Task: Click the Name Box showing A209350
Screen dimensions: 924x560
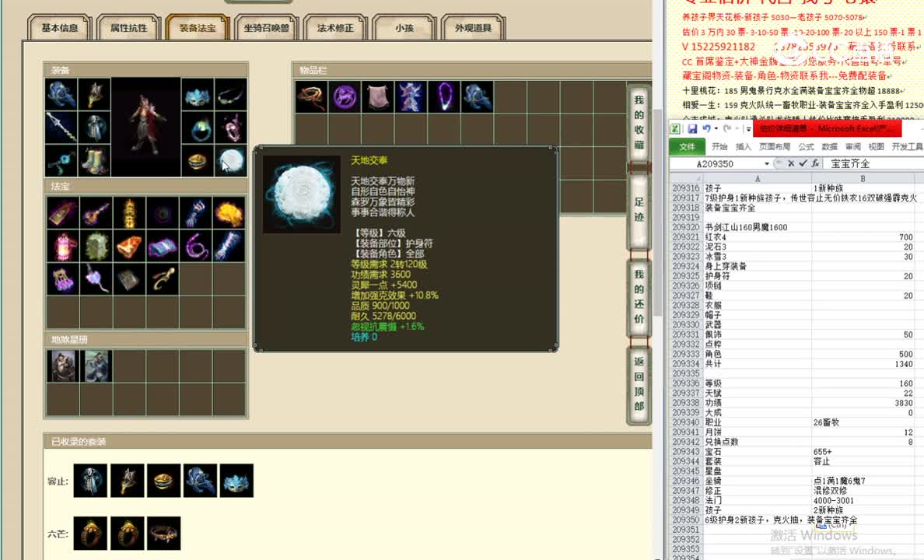Action: pos(716,164)
